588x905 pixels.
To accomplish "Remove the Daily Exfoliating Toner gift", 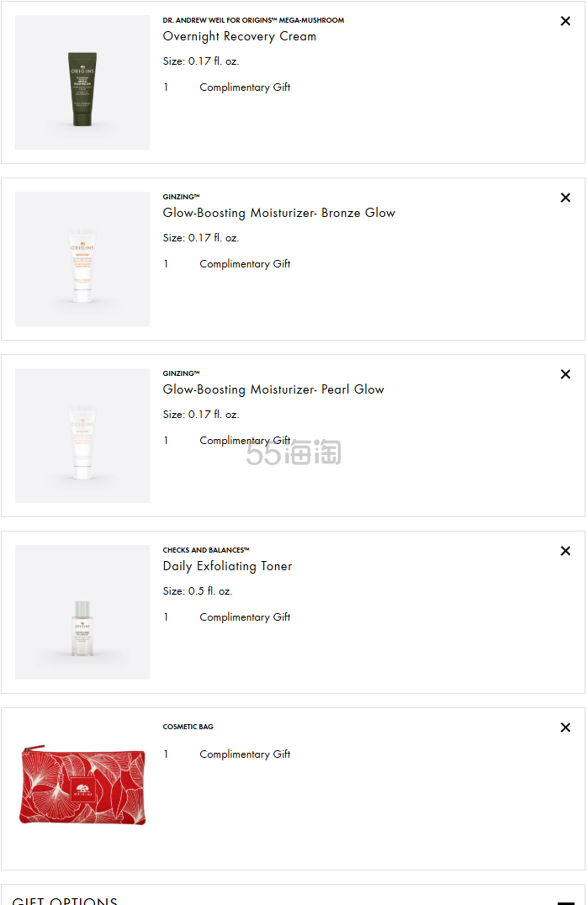I will [x=565, y=551].
